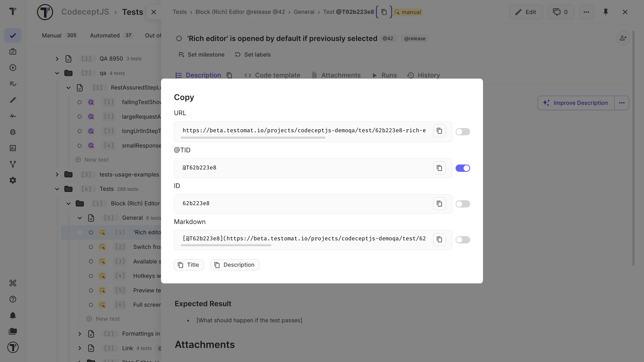Copy the URL value to clipboard
Viewport: 644px width, 362px height.
pos(439,131)
